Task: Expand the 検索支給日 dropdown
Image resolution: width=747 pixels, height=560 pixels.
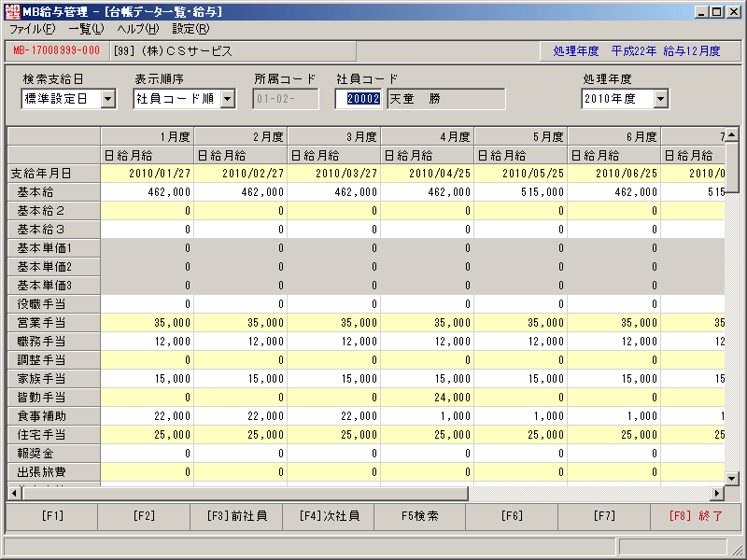Action: pyautogui.click(x=108, y=99)
